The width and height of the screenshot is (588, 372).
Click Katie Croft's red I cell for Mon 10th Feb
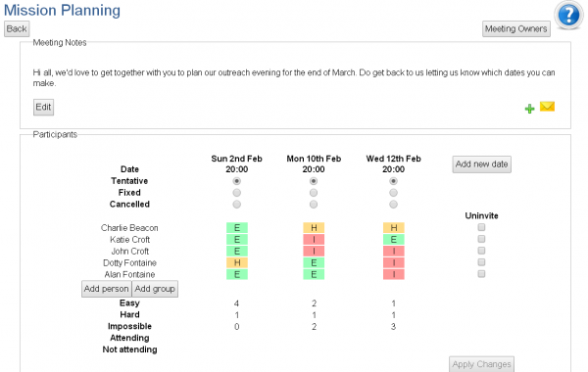coord(314,240)
